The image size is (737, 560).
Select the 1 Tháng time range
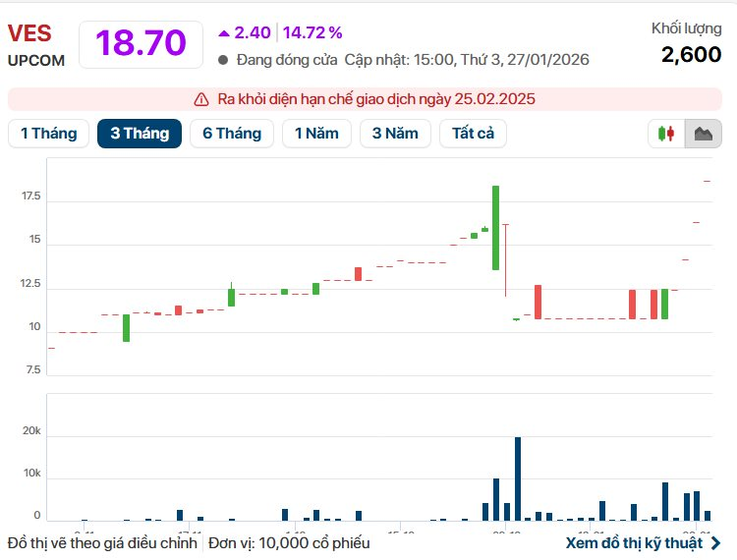[x=48, y=134]
